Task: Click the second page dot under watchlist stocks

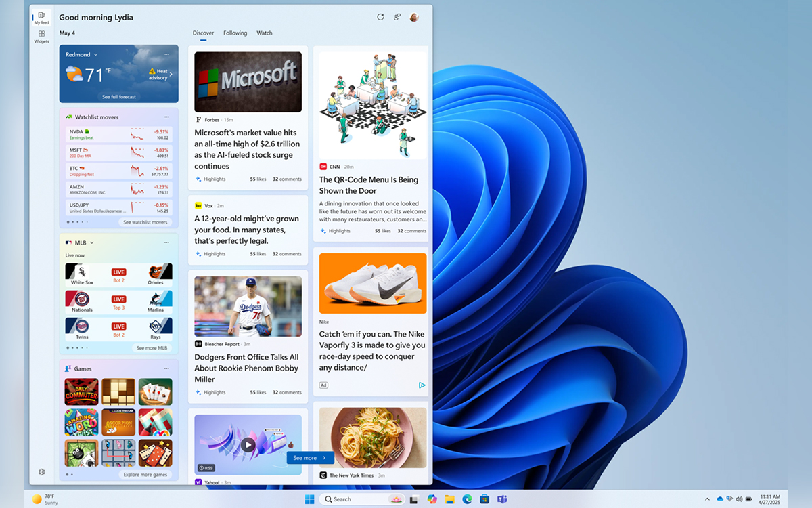Action: [x=72, y=221]
